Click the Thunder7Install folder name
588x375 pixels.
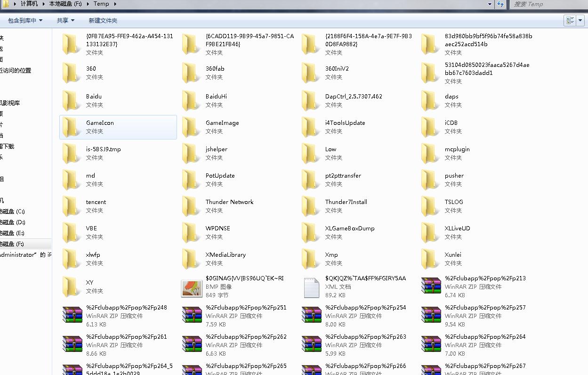pyautogui.click(x=346, y=202)
